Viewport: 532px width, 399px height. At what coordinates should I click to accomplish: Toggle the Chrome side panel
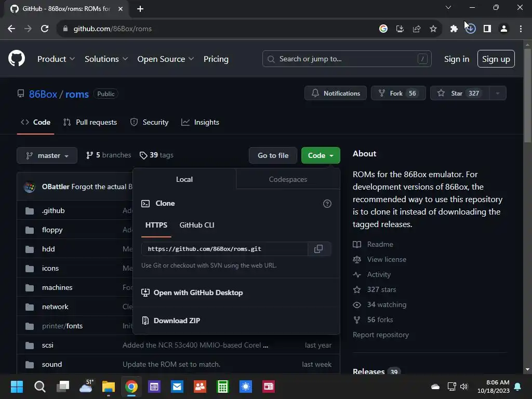tap(487, 29)
